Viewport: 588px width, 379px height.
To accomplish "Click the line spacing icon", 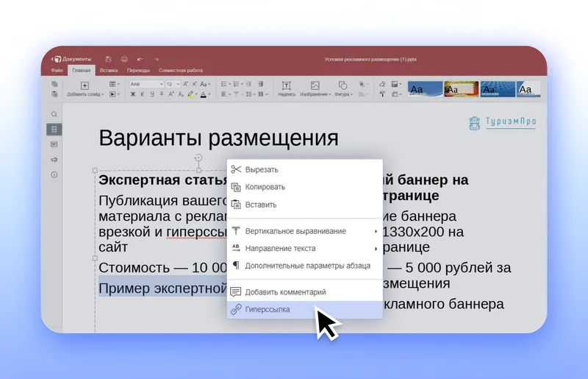I will (x=248, y=94).
